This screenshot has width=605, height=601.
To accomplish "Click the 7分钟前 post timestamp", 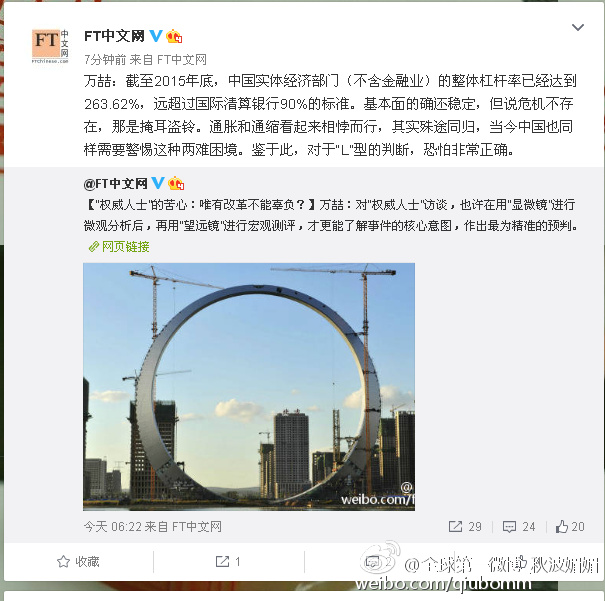I will click(x=105, y=60).
